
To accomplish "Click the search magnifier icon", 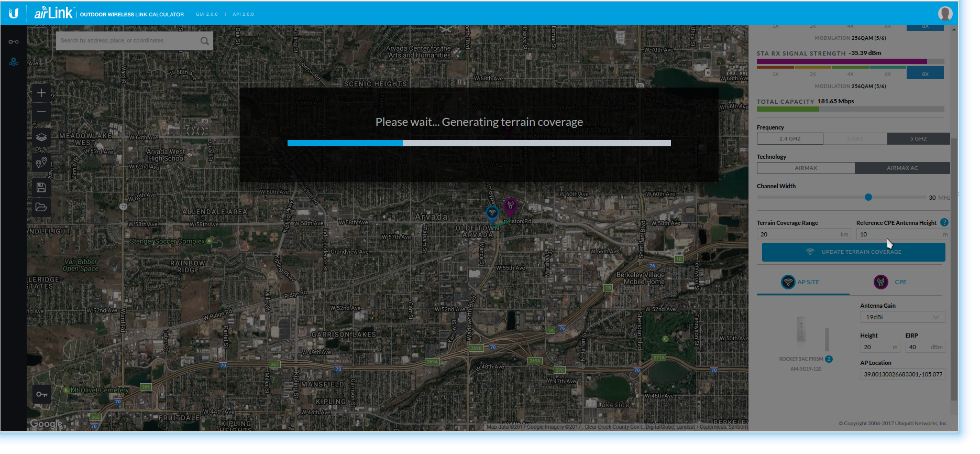I will [x=205, y=41].
